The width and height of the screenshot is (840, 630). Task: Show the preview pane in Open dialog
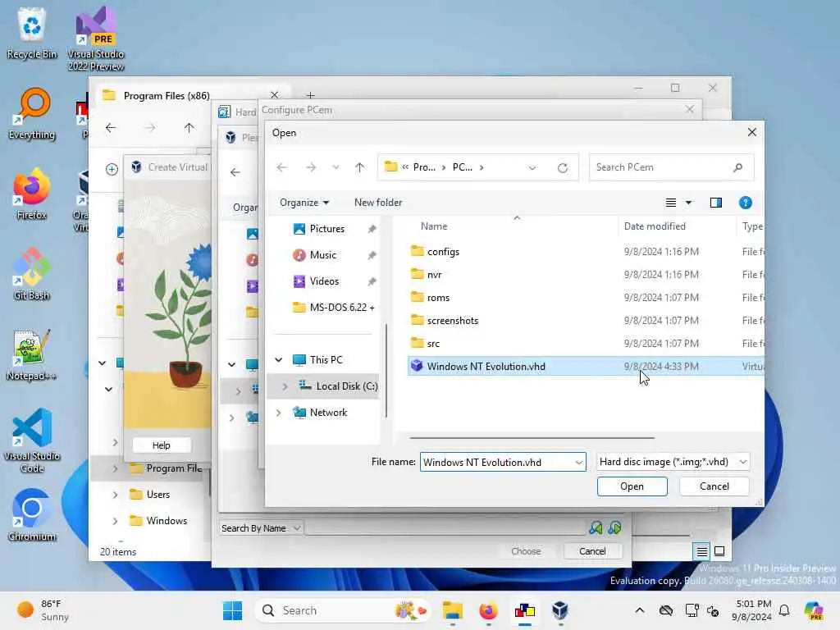pyautogui.click(x=715, y=203)
